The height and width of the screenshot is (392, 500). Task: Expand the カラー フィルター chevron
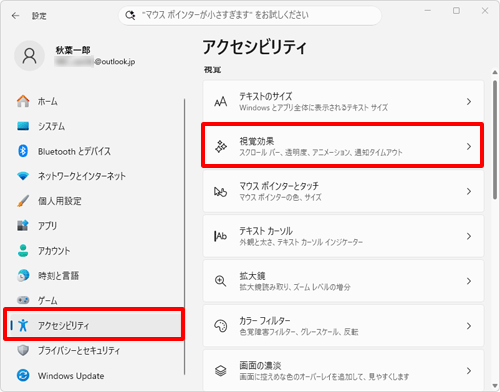click(x=469, y=326)
